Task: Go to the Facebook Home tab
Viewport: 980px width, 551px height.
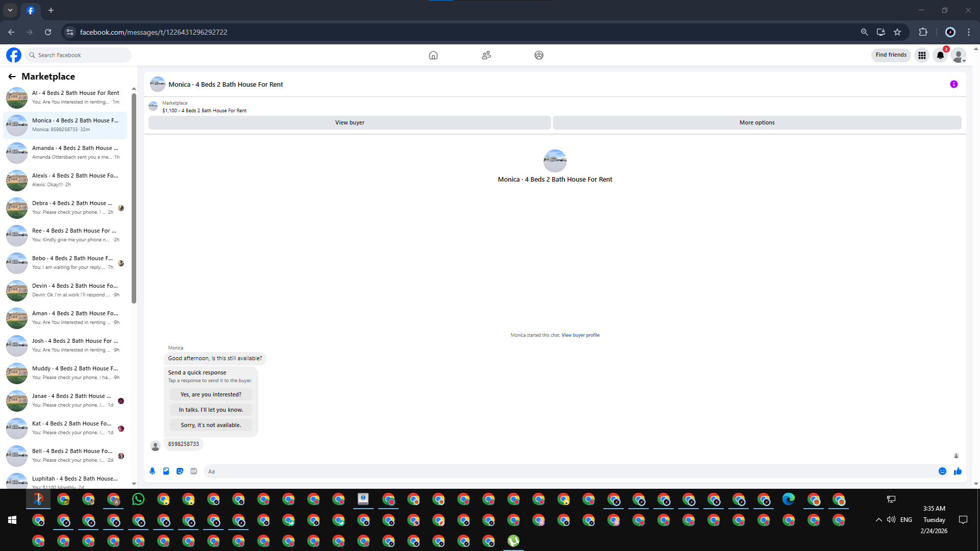Action: click(433, 55)
